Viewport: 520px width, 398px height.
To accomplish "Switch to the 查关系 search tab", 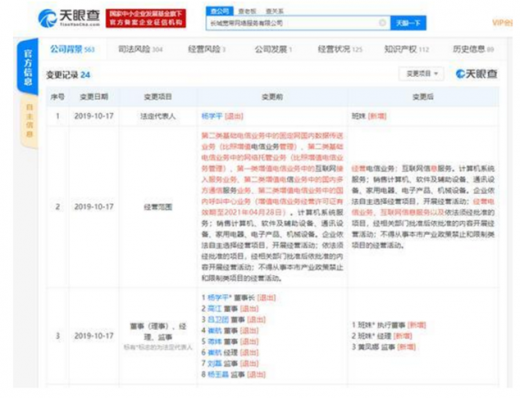I will click(x=274, y=11).
